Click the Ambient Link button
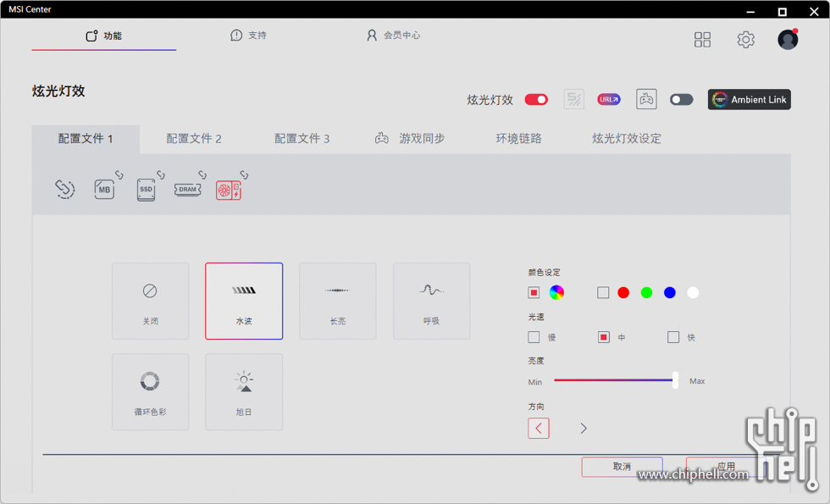The image size is (830, 504). coord(750,99)
